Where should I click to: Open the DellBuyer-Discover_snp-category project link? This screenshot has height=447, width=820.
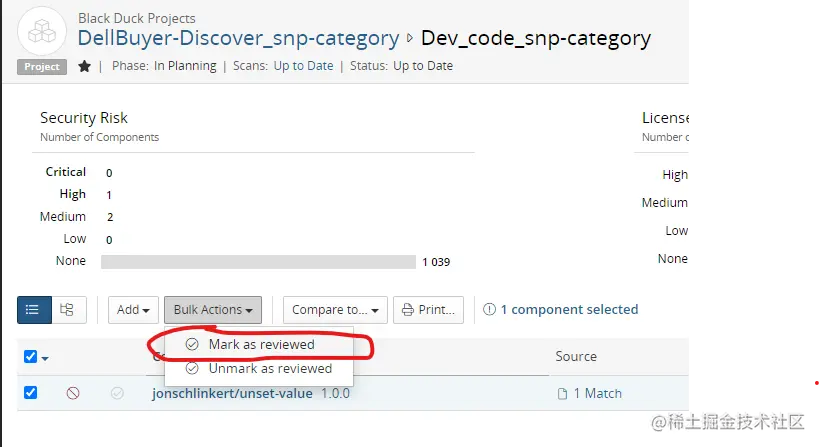tap(238, 38)
